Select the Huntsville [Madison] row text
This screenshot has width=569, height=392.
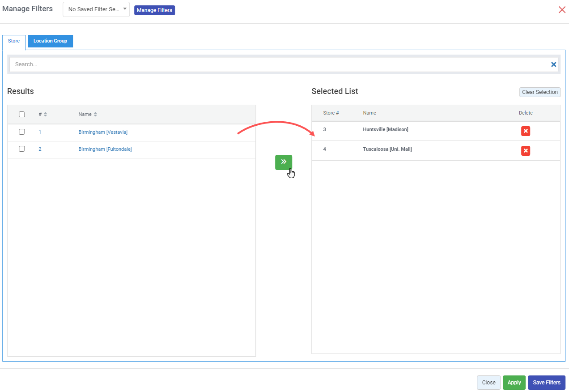[386, 129]
